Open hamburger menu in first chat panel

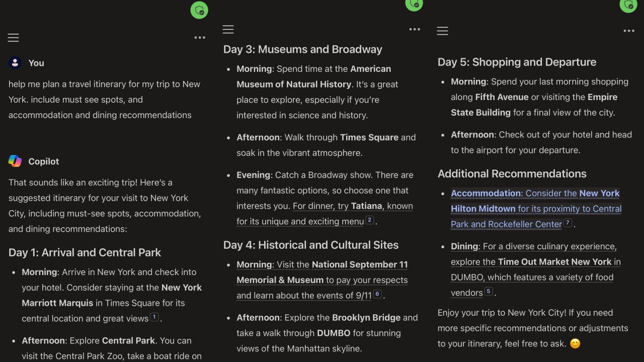tap(14, 38)
